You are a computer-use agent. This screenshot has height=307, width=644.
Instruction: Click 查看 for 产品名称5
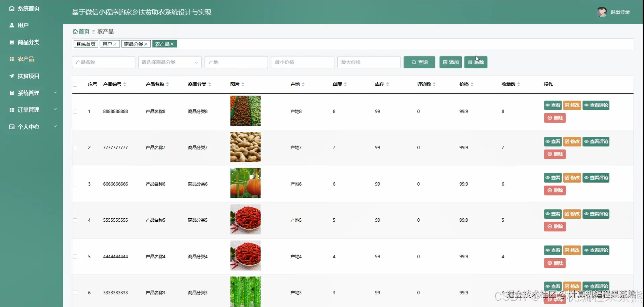click(x=553, y=214)
